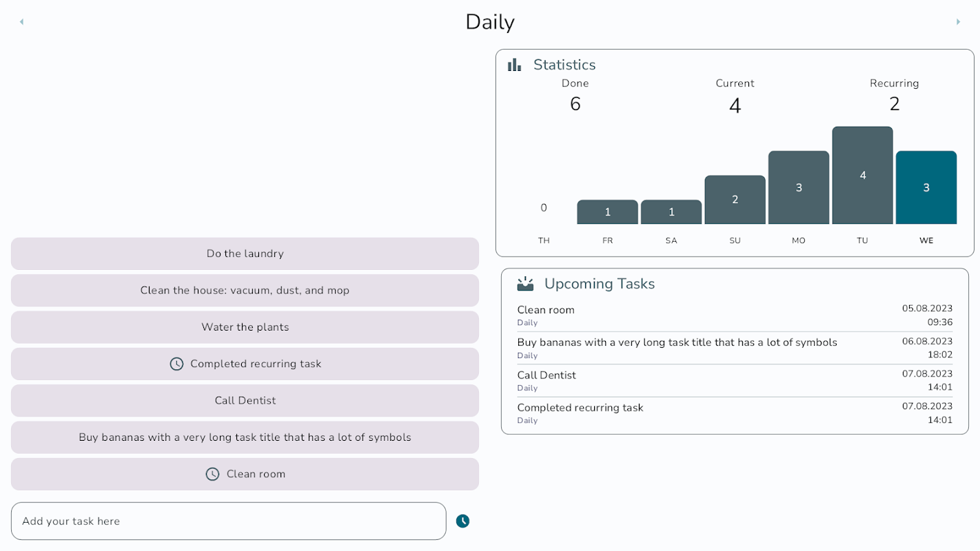This screenshot has height=551, width=980.
Task: Click the Buy bananas task in the task list
Action: tap(245, 437)
